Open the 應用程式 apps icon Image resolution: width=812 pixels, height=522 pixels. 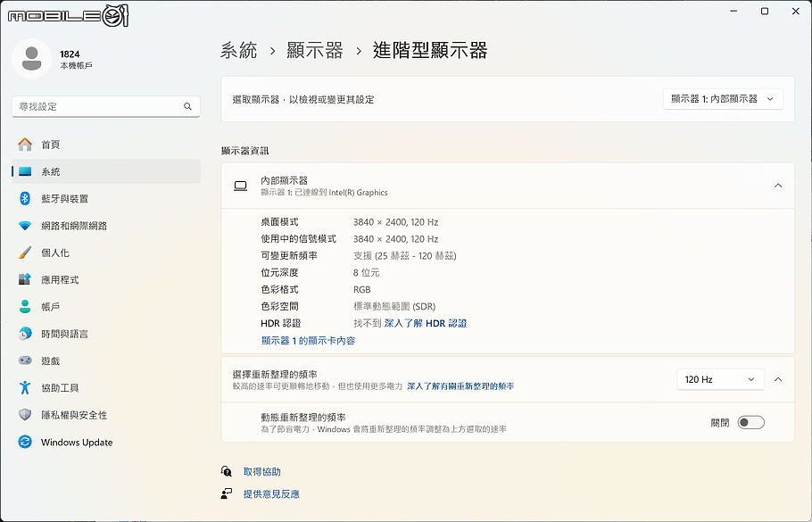tap(25, 279)
